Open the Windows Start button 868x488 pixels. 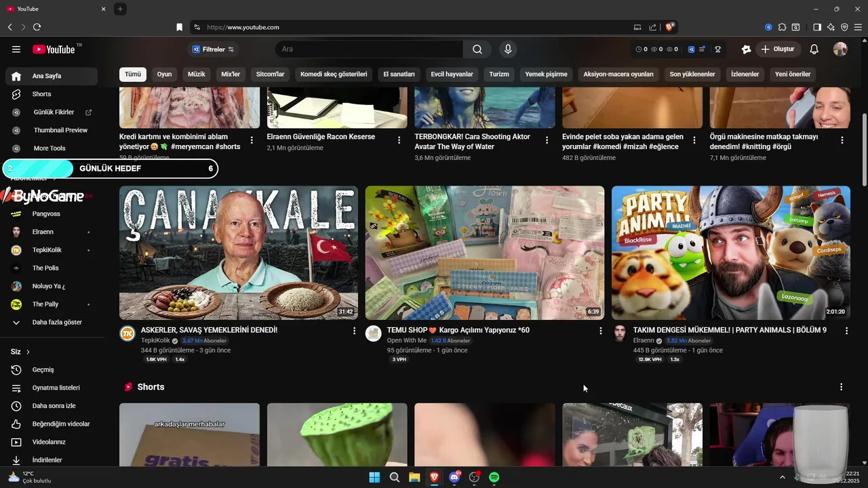coord(374,477)
